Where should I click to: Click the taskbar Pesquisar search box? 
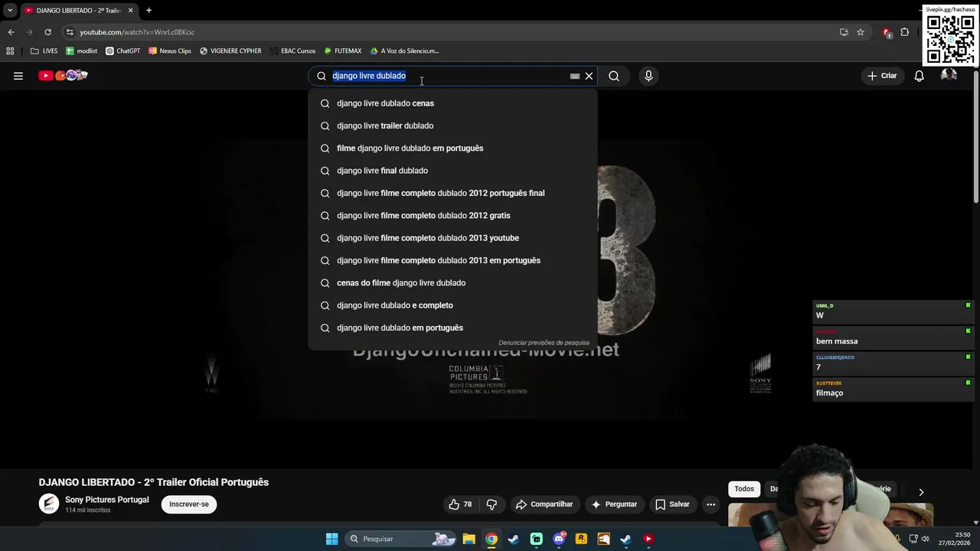[x=401, y=539]
